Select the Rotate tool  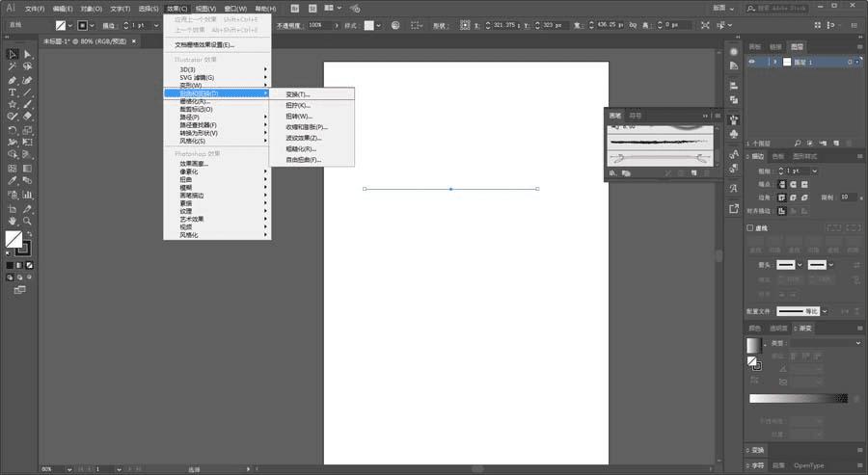(12, 128)
